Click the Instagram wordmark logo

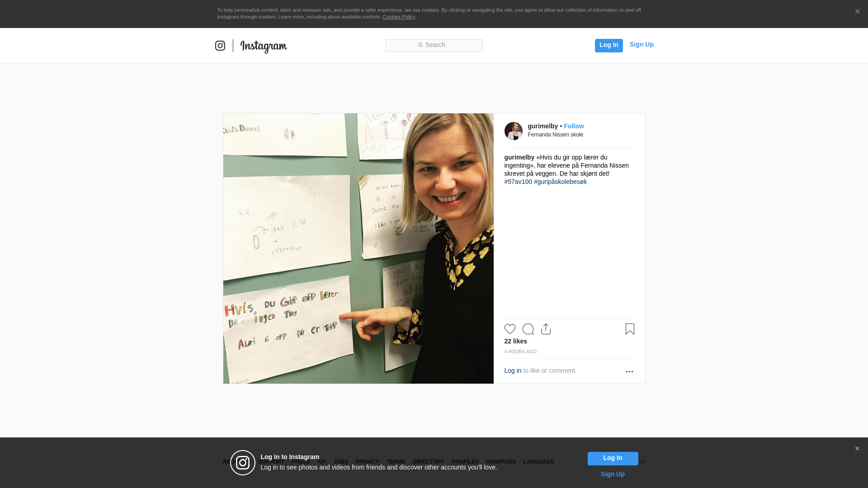click(x=264, y=46)
